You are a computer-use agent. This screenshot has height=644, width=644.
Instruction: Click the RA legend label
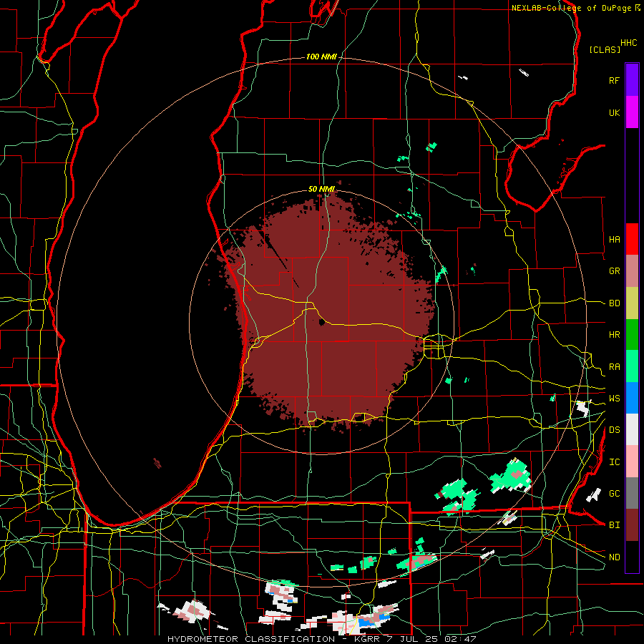[614, 367]
